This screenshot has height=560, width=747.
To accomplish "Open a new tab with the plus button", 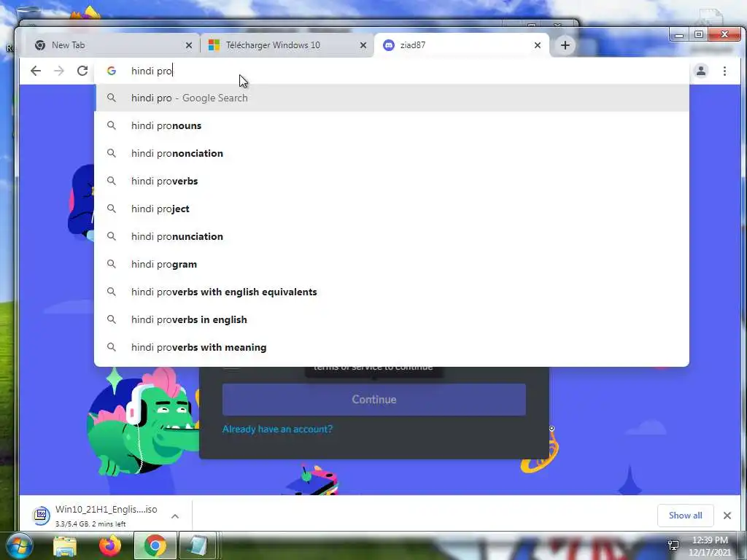I will (565, 45).
